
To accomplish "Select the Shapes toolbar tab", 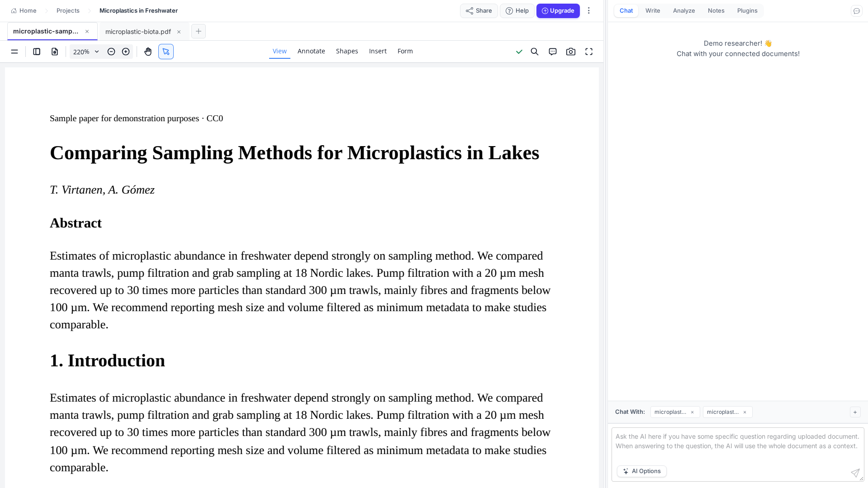I will [x=347, y=51].
